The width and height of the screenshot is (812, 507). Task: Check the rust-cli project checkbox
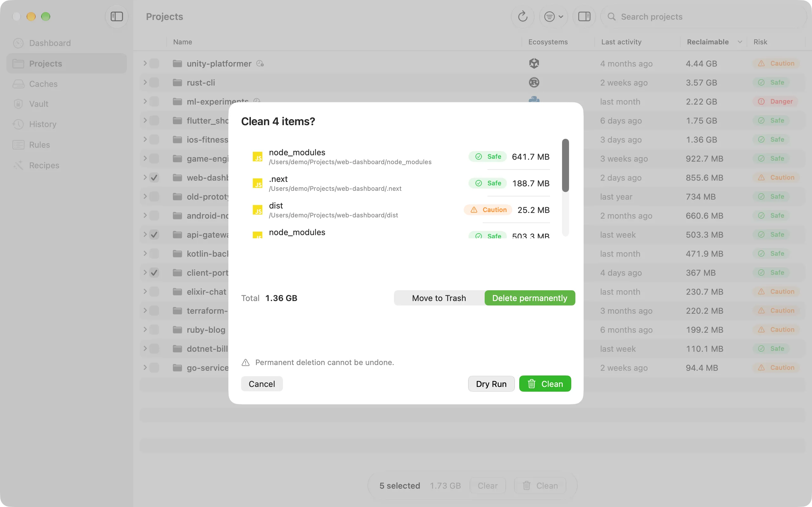point(154,82)
